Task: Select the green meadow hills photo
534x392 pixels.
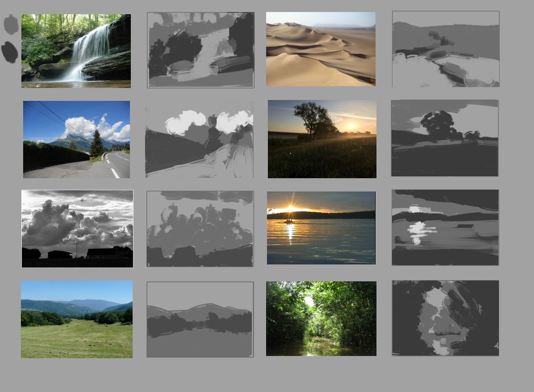Action: pos(77,319)
